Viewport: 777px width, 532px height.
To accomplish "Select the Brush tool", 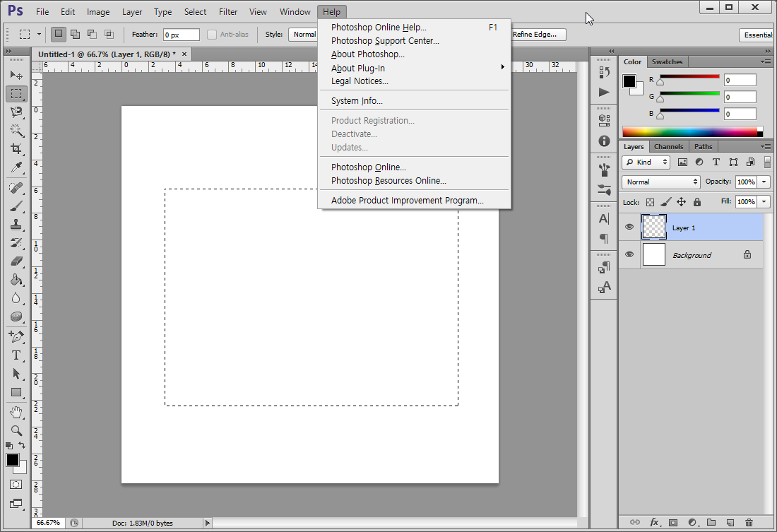I will tap(16, 206).
